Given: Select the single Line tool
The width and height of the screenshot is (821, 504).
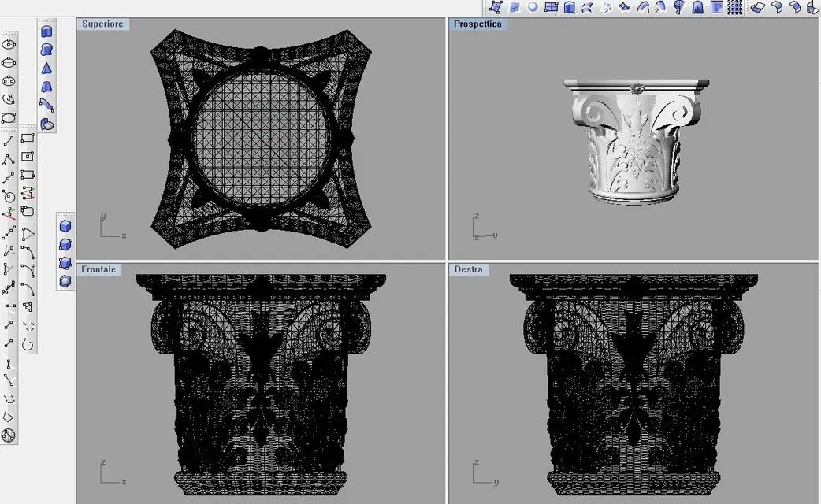Looking at the screenshot, I should 9,141.
